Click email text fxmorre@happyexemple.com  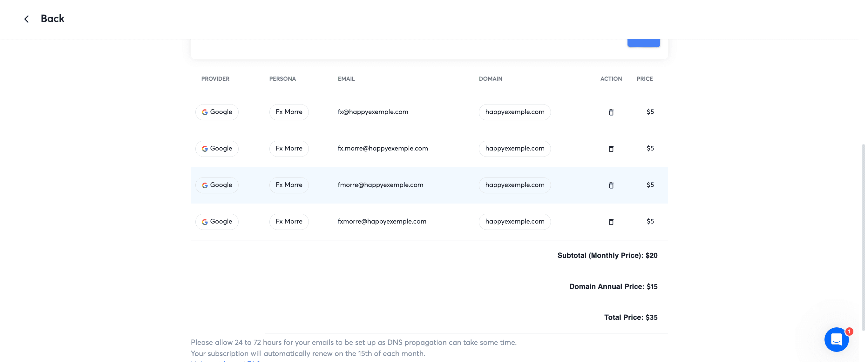[x=382, y=221]
